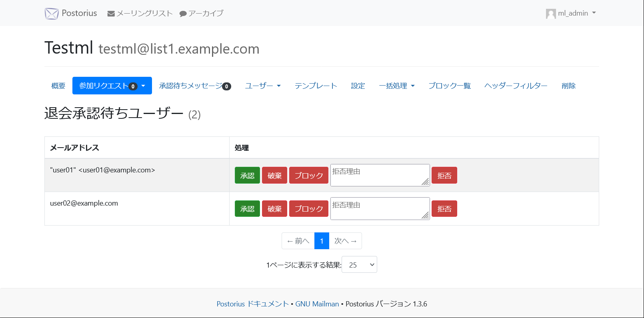
Task: Click speech bubble icon beside アーカイブ
Action: [x=183, y=14]
